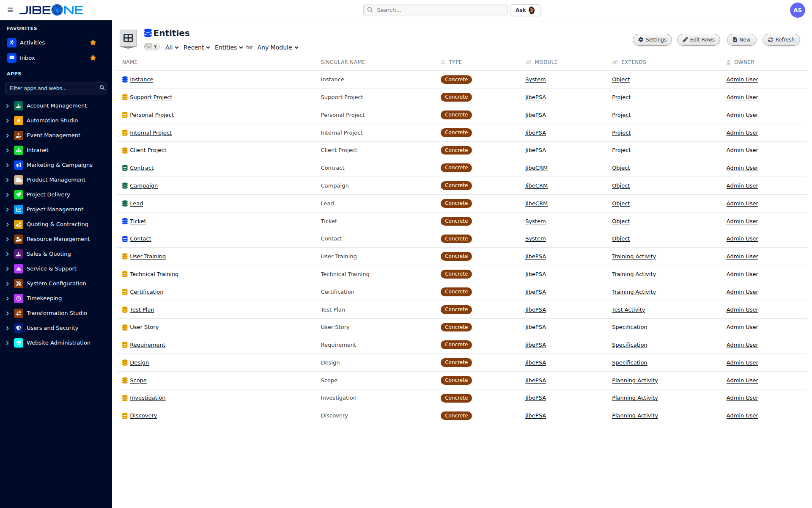Open Training Activity link in Certification row
This screenshot has width=812, height=508.
634,292
